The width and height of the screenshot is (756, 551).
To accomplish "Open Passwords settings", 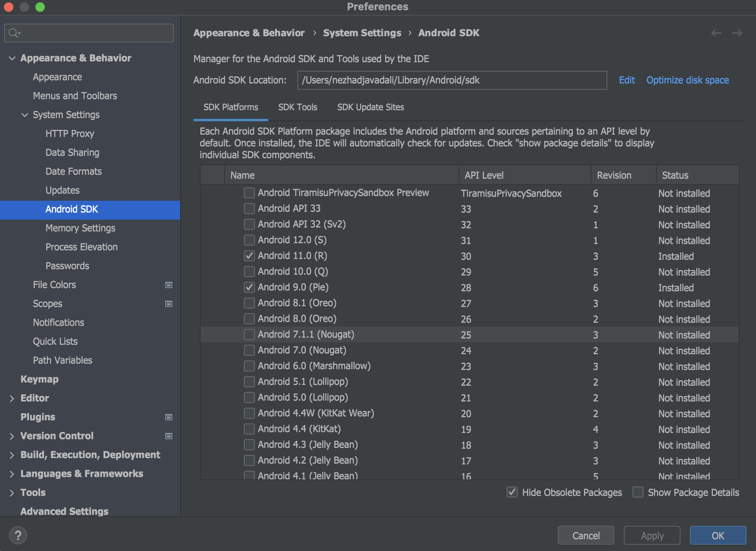I will pyautogui.click(x=67, y=266).
